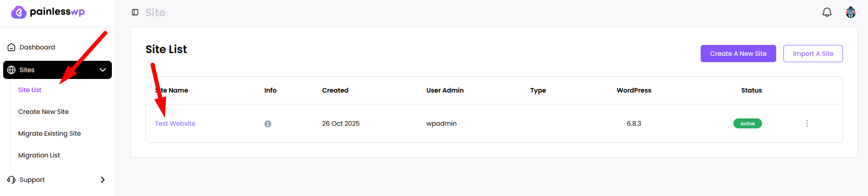Screen dimensions: 868x196
Task: Click the Dashboard home icon
Action: (11, 47)
